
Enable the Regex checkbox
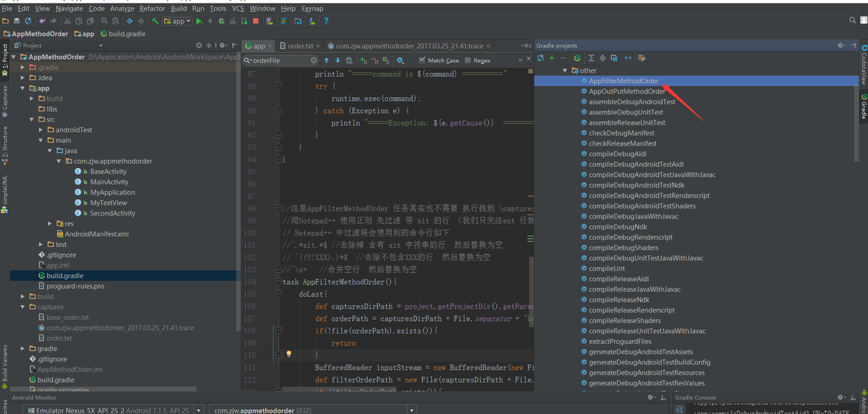tap(467, 61)
